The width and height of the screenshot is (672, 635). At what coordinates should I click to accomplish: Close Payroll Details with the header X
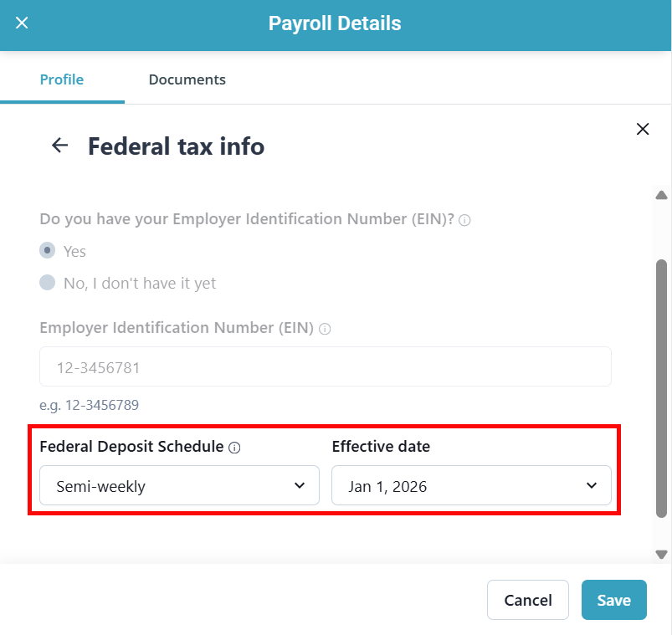coord(23,23)
